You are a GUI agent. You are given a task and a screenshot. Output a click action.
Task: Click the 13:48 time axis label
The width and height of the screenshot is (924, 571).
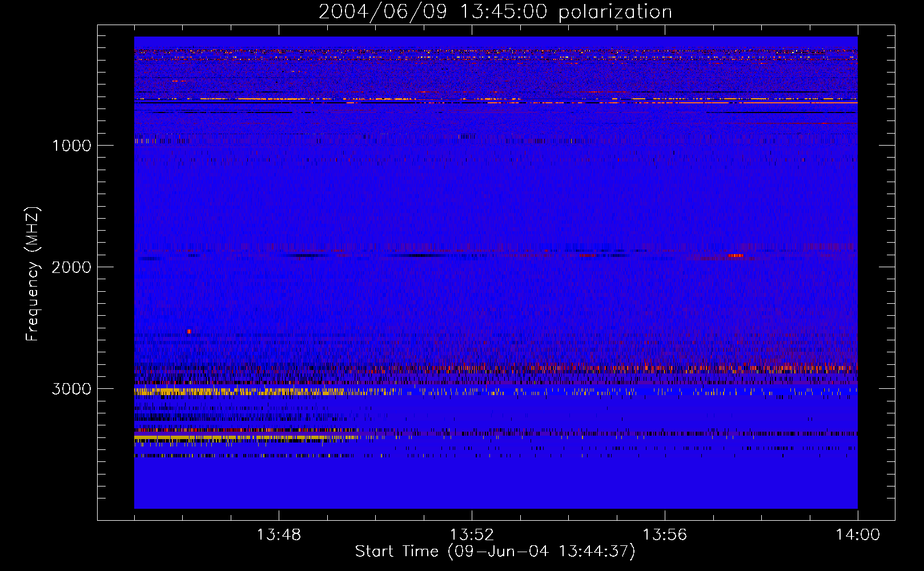coord(279,535)
